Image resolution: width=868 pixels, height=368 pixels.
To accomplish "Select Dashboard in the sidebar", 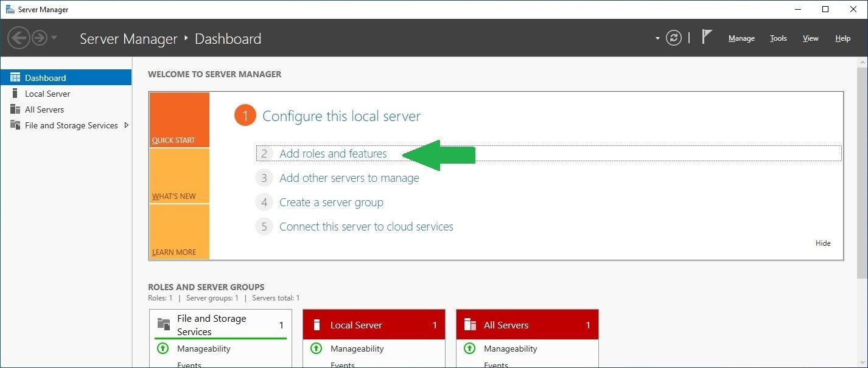I will tap(66, 78).
